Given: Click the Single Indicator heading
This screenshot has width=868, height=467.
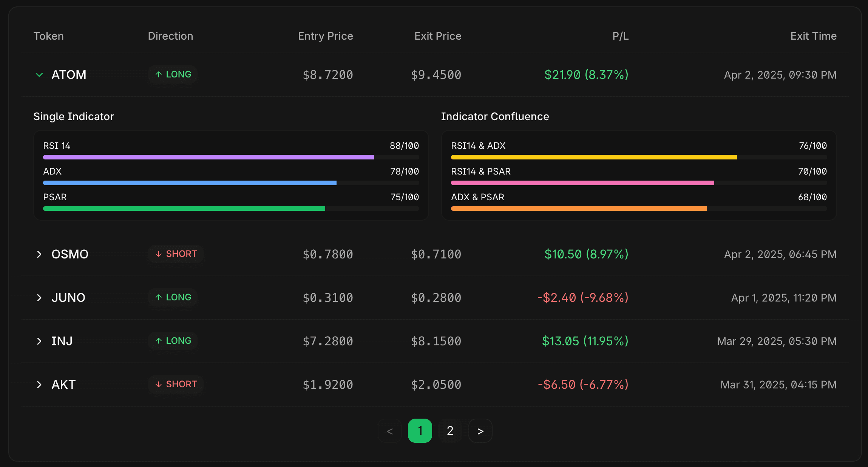Looking at the screenshot, I should [x=74, y=116].
